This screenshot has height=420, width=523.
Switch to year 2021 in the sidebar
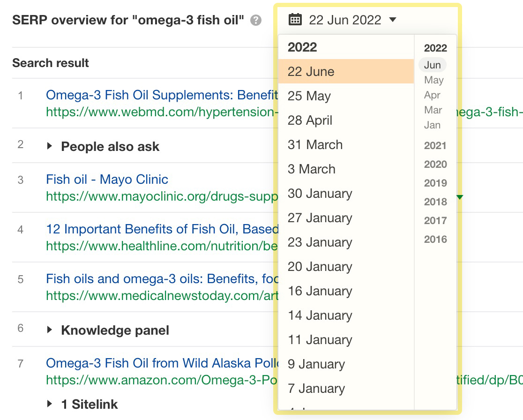pyautogui.click(x=434, y=145)
